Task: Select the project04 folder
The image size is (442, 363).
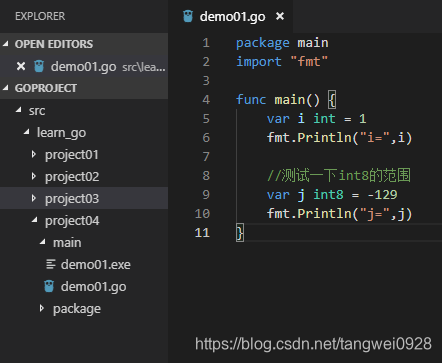Action: [72, 221]
